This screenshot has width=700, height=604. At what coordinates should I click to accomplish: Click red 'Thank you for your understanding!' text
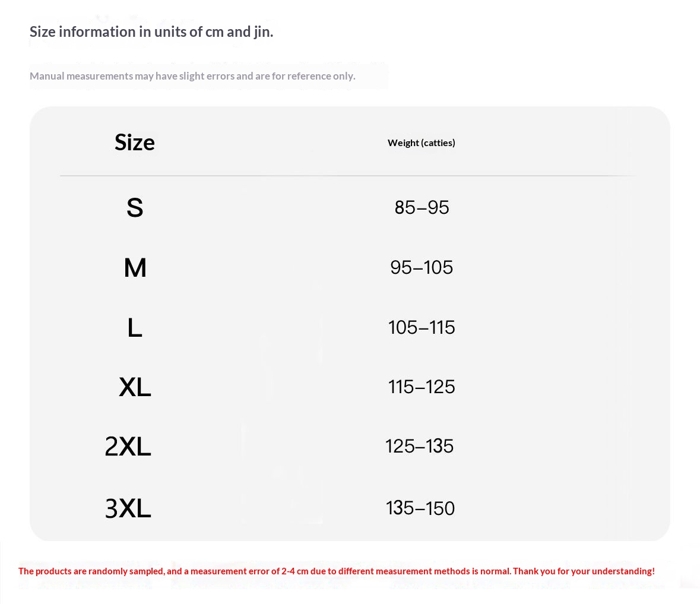584,571
